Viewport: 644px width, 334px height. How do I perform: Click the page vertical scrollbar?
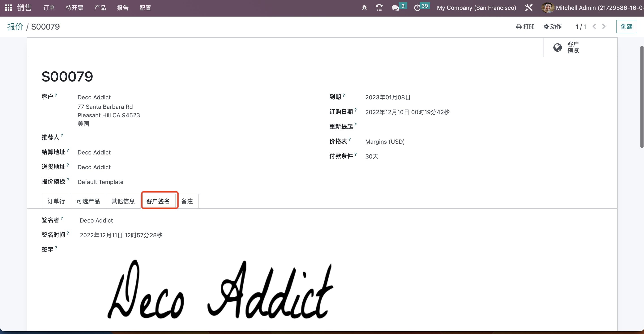click(642, 97)
